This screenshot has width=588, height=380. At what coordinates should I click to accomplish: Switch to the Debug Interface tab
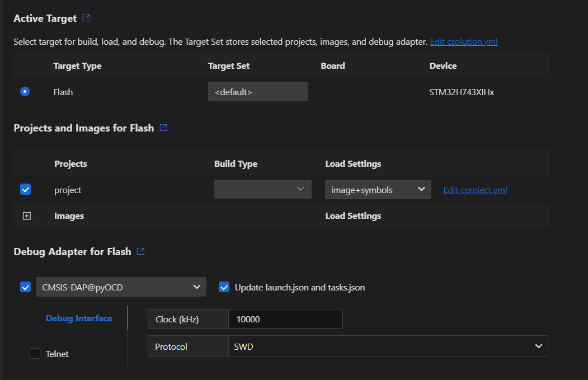(79, 318)
